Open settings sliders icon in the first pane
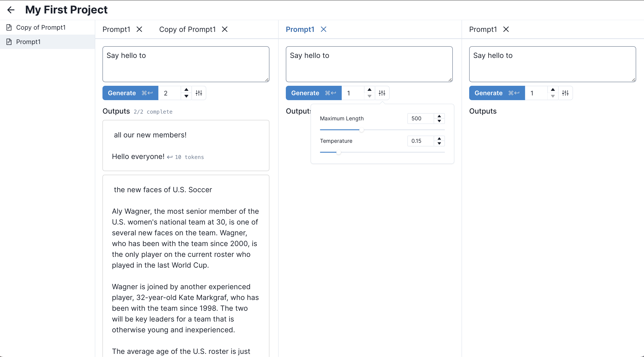This screenshot has height=357, width=644. 199,93
